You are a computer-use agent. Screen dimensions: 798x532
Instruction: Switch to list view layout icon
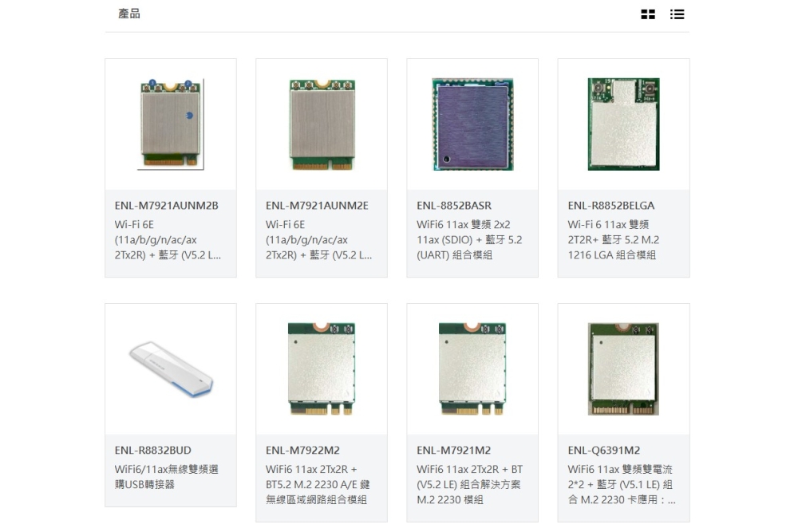click(677, 14)
